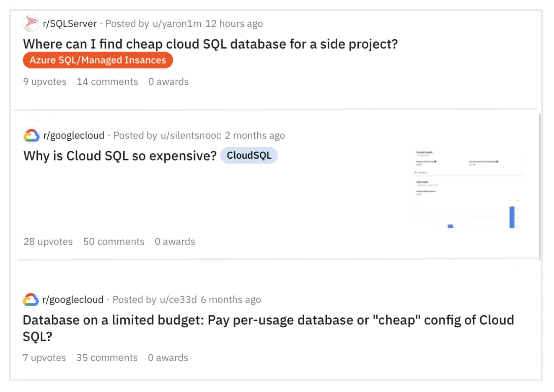The width and height of the screenshot is (554, 392).
Task: Visit user u/yaron1m's profile
Action: 177,23
